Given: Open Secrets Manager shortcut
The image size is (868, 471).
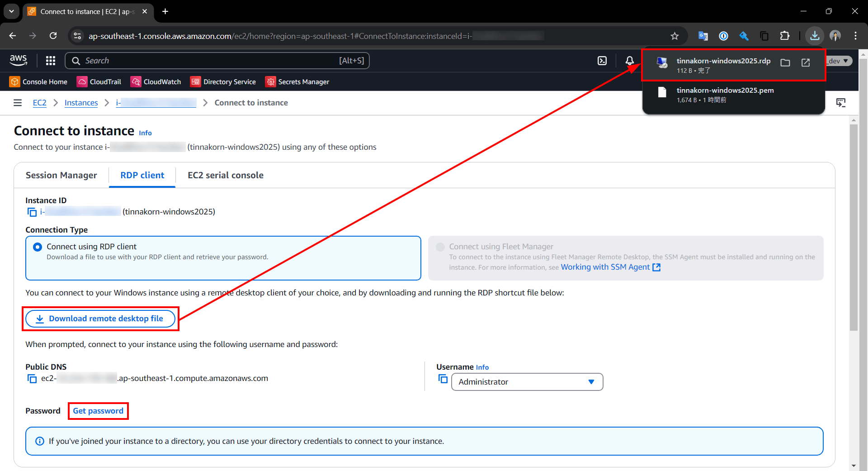Looking at the screenshot, I should coord(297,82).
